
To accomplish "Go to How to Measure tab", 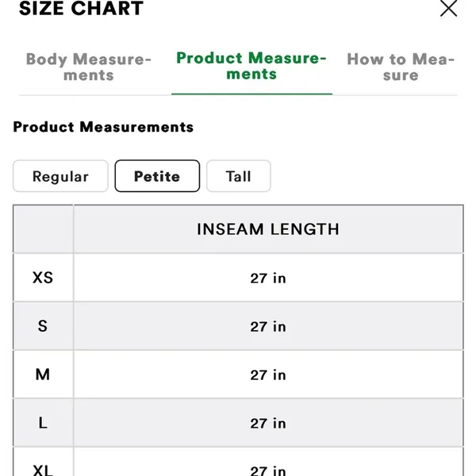I will click(x=401, y=67).
